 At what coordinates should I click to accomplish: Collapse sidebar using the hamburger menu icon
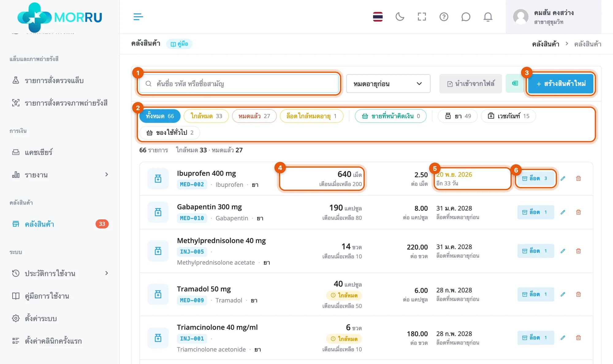[x=138, y=17]
